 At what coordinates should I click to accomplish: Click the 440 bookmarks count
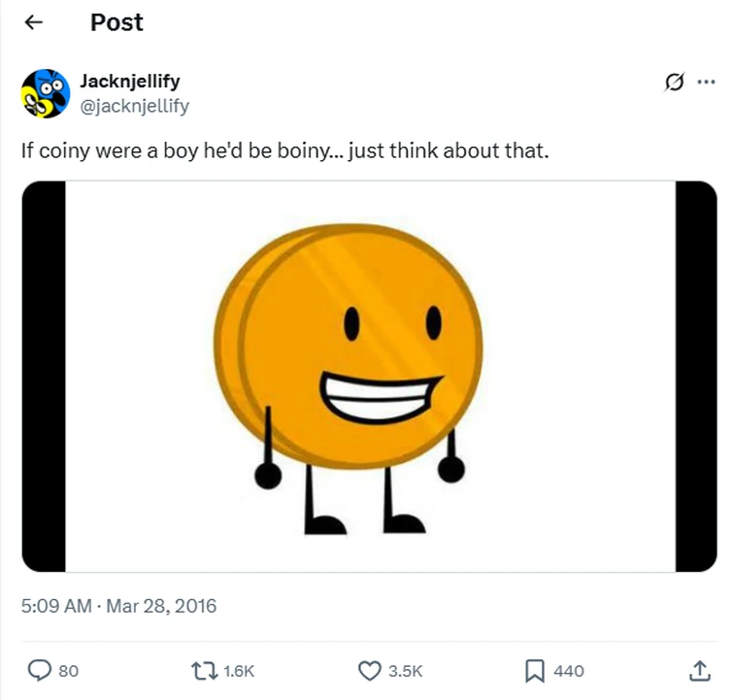coord(569,671)
